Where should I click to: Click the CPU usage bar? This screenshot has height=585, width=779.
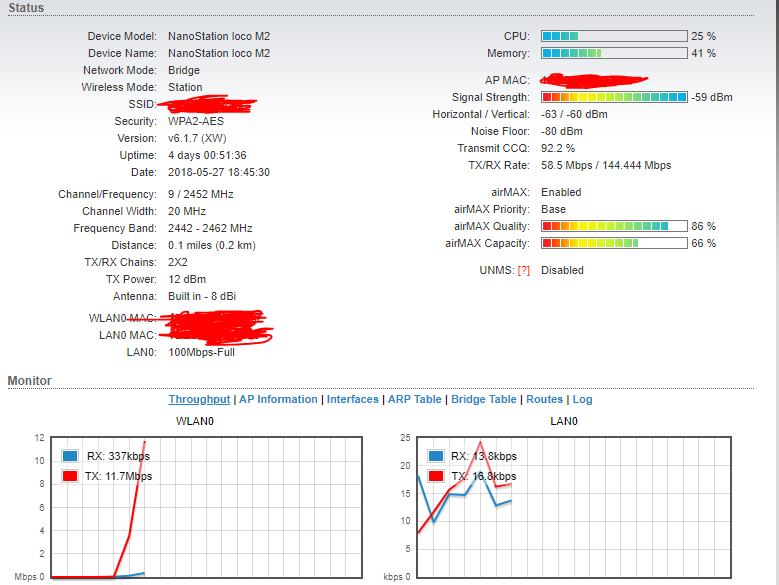click(x=614, y=36)
